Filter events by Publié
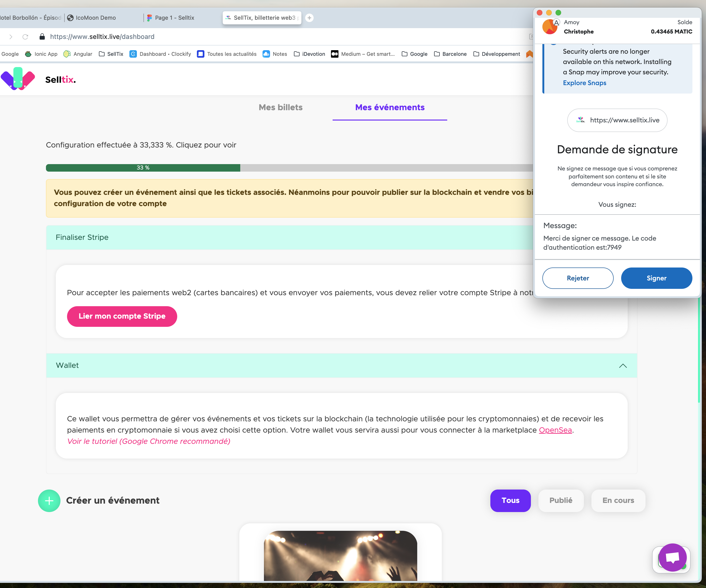This screenshot has height=588, width=706. tap(560, 501)
